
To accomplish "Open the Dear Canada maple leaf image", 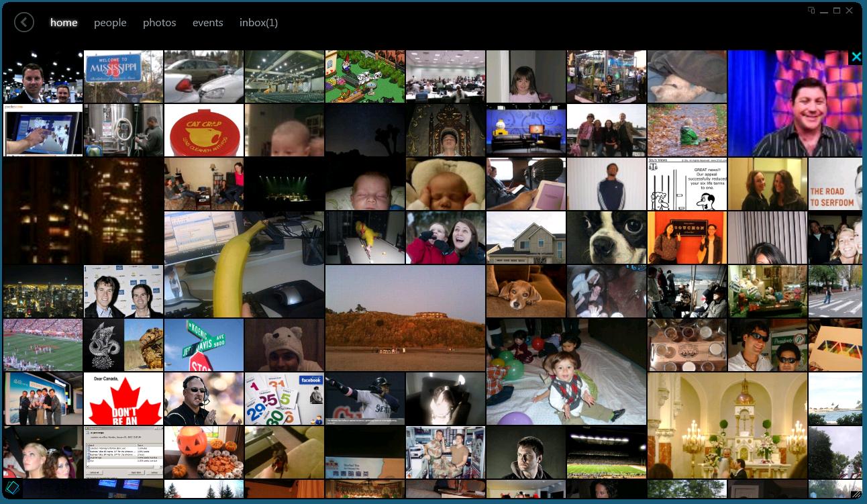I will (x=123, y=399).
